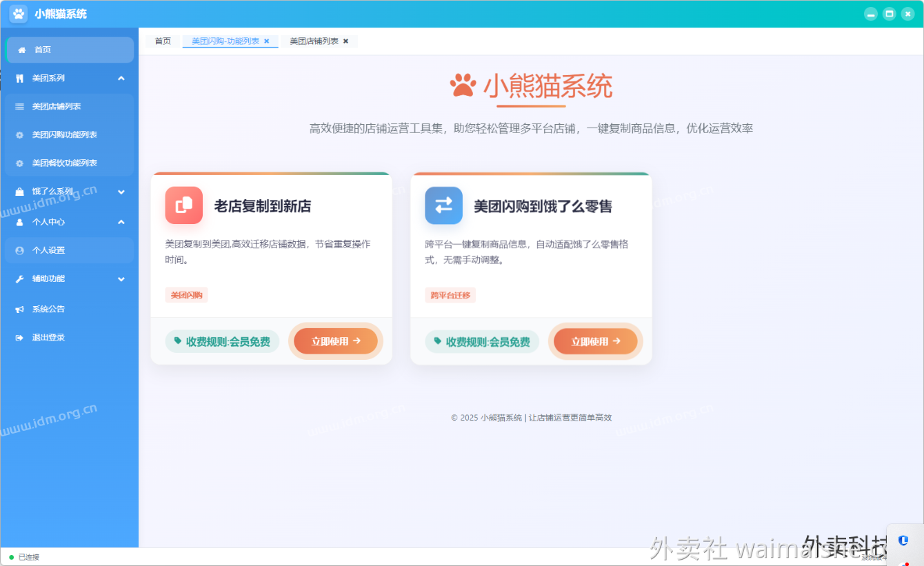Screen dimensions: 924x566
Task: Open 美团店铺列表 in the sidebar
Action: (x=69, y=107)
